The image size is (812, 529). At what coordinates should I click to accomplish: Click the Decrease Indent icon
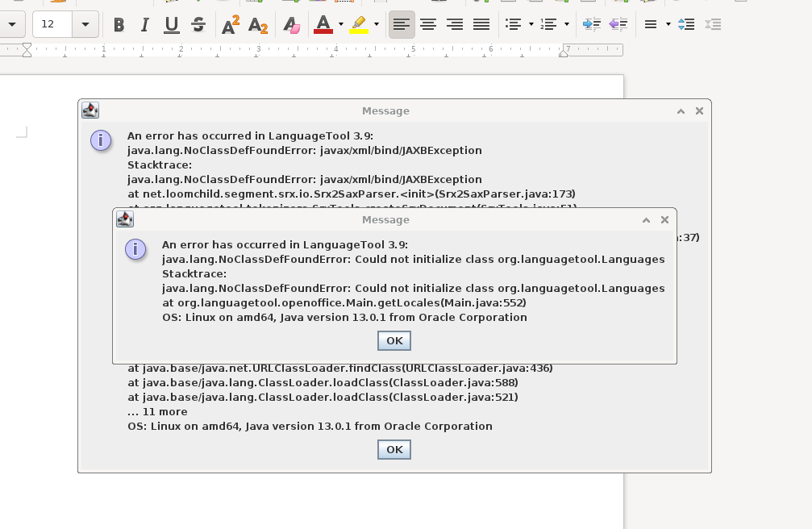[x=618, y=24]
